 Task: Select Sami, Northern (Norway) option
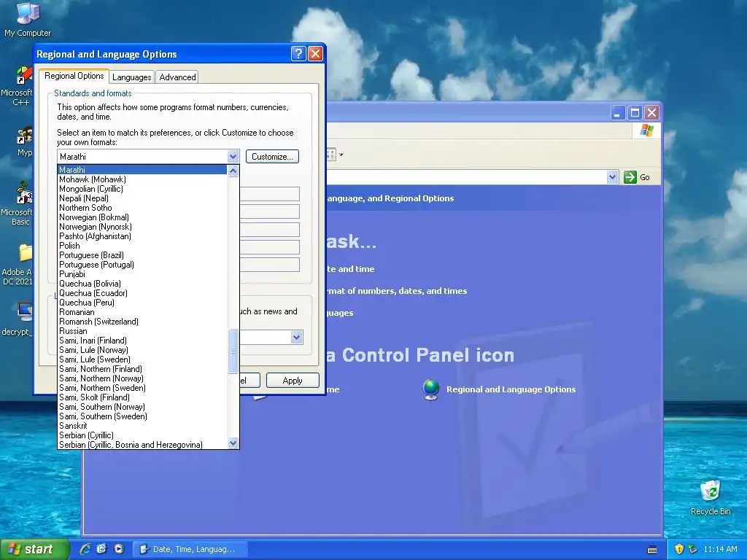tap(142, 378)
